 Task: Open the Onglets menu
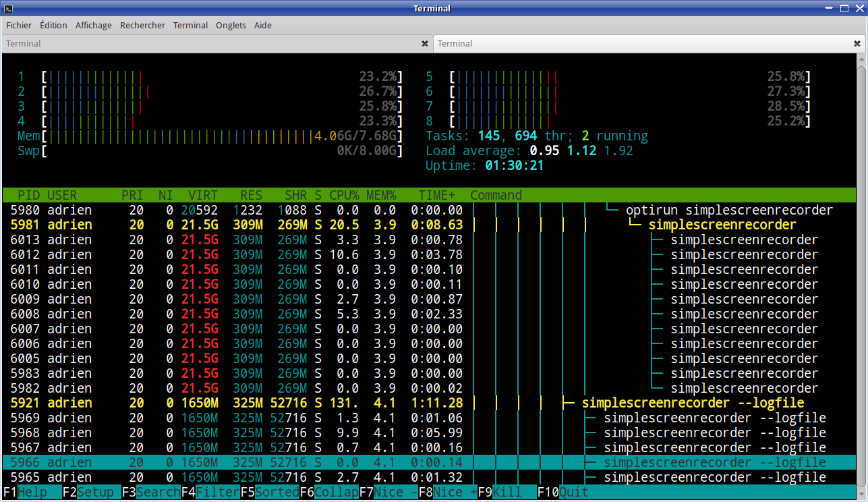click(x=231, y=25)
